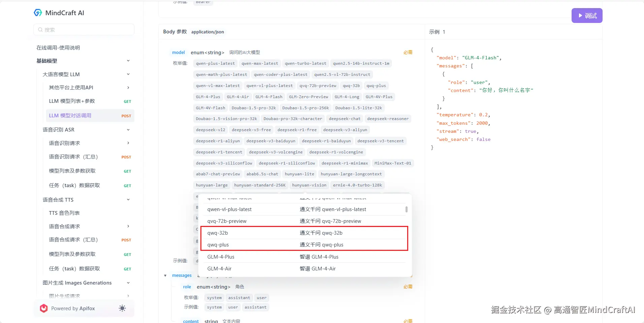Open 在线调用-使用说明 page
644x323 pixels.
coord(58,48)
